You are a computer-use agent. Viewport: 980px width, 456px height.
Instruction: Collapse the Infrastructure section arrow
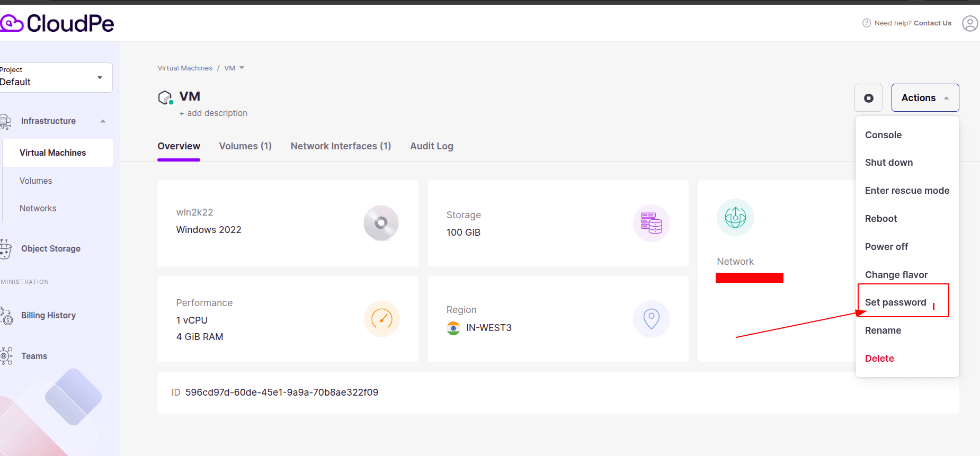point(103,121)
